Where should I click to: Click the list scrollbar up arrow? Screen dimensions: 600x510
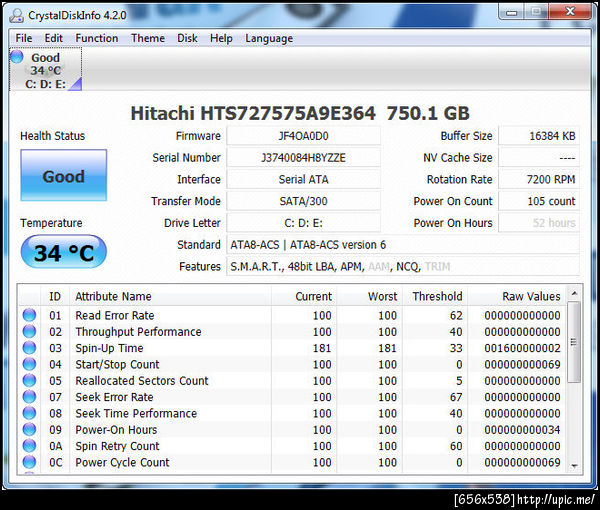click(574, 293)
